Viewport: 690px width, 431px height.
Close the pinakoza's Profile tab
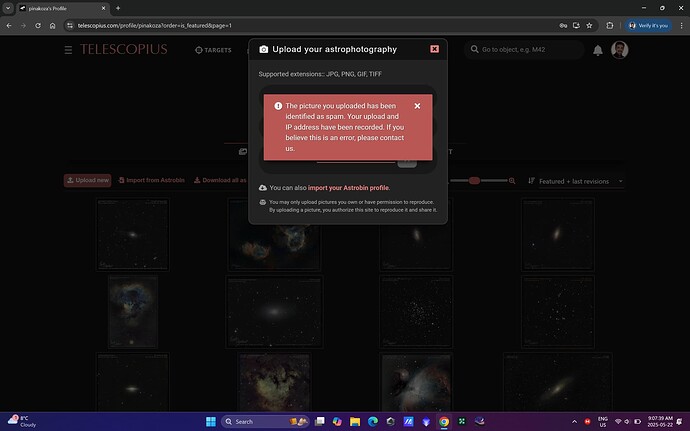(103, 8)
